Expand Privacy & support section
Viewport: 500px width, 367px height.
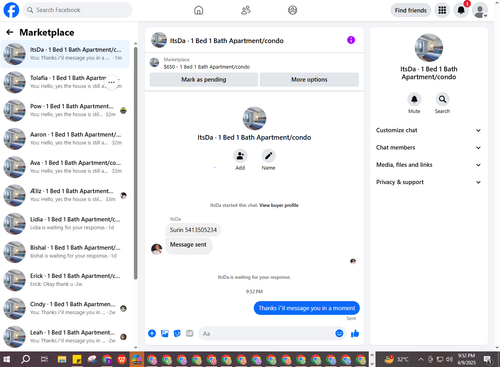coord(429,182)
